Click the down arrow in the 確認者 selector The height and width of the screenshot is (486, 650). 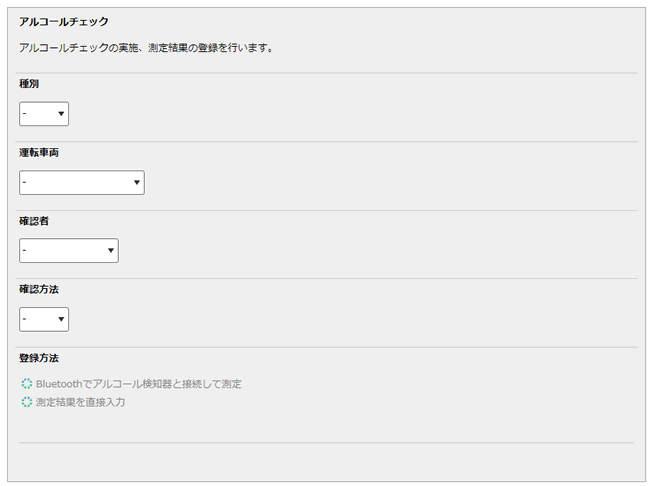pyautogui.click(x=110, y=251)
